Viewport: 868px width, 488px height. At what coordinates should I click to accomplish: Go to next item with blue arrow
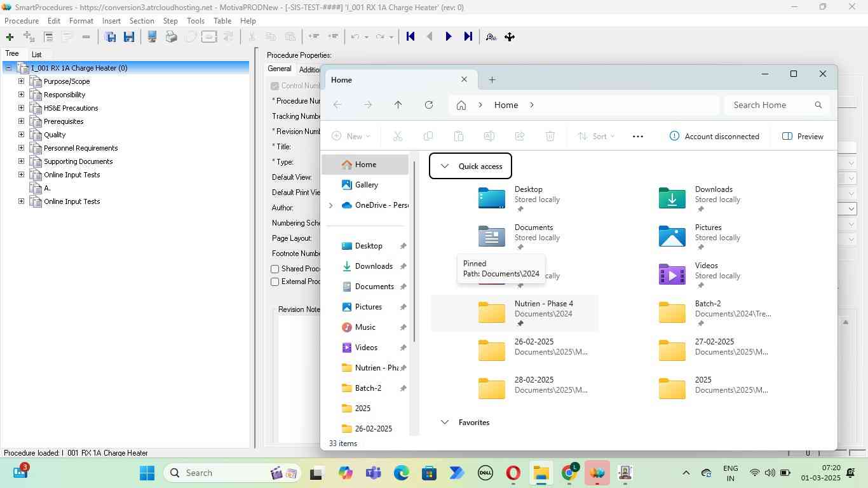pyautogui.click(x=449, y=37)
